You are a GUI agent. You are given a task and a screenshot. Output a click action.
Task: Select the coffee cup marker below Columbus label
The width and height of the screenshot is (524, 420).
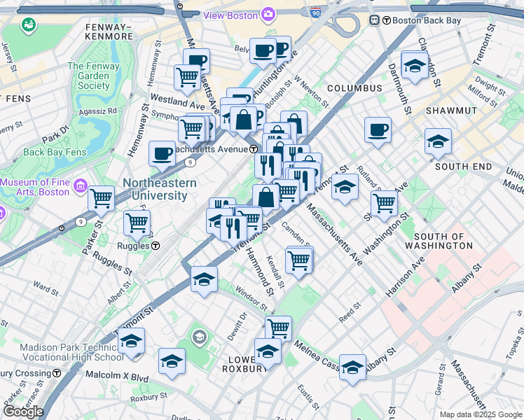click(378, 130)
